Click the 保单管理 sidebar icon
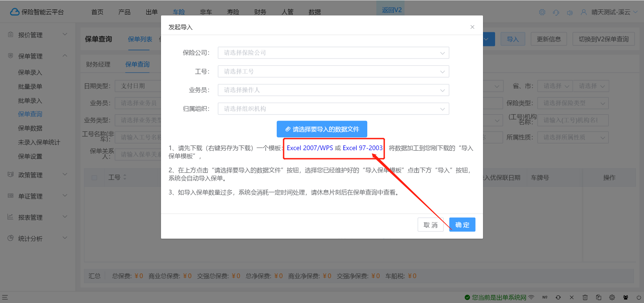This screenshot has width=644, height=303. click(10, 55)
